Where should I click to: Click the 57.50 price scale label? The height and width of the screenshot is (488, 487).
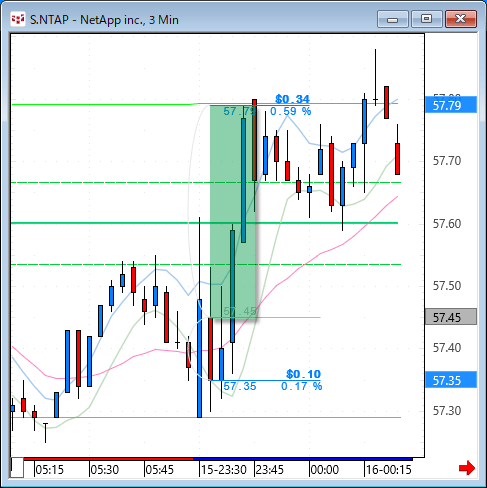tap(447, 286)
